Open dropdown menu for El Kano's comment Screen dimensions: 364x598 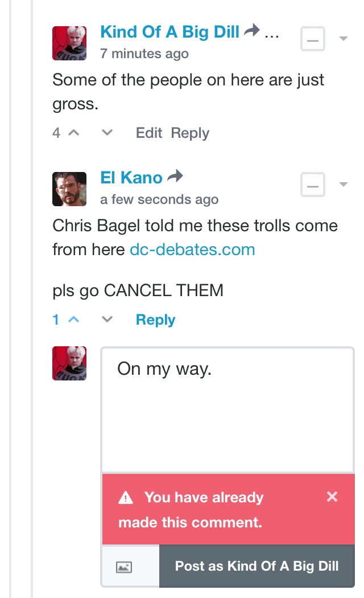pos(344,184)
